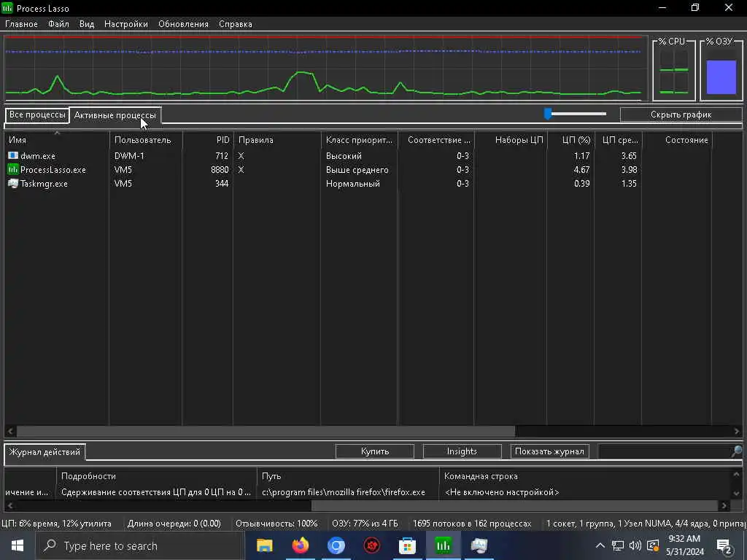Click the Windows Start button
Screen dimensions: 747x560
(18, 545)
